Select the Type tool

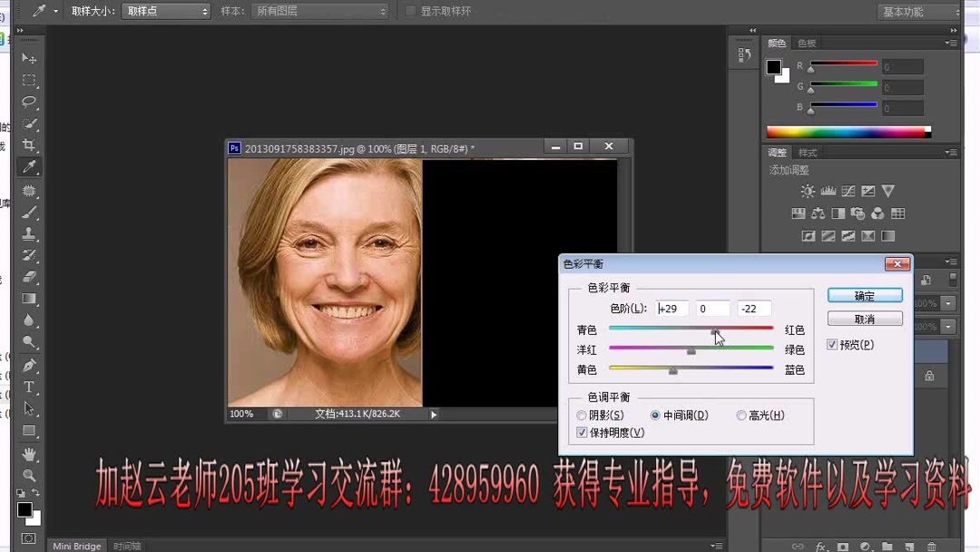tap(28, 387)
